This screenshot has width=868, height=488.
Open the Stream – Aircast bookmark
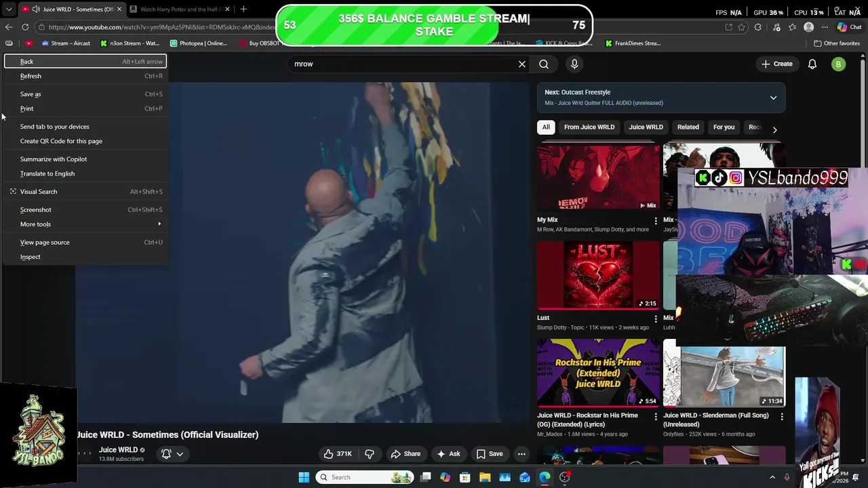(x=66, y=43)
